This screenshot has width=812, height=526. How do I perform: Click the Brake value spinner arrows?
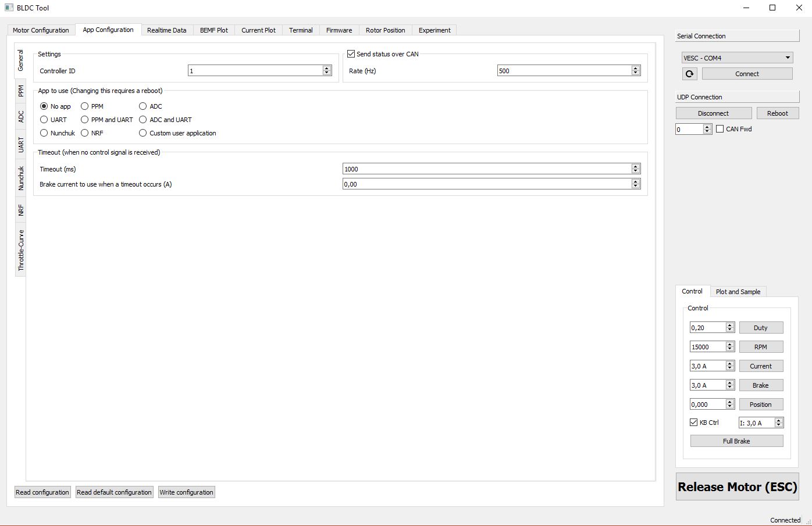point(730,385)
